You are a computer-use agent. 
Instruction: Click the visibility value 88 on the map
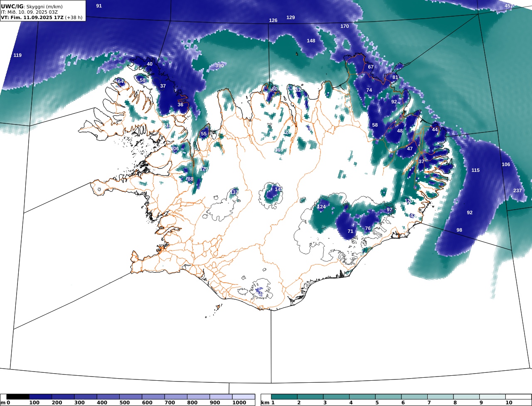coord(190,179)
